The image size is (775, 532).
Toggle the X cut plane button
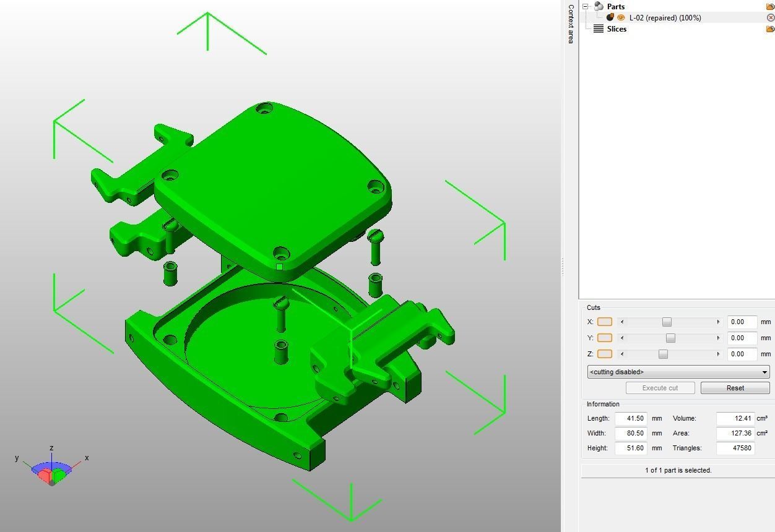point(605,322)
